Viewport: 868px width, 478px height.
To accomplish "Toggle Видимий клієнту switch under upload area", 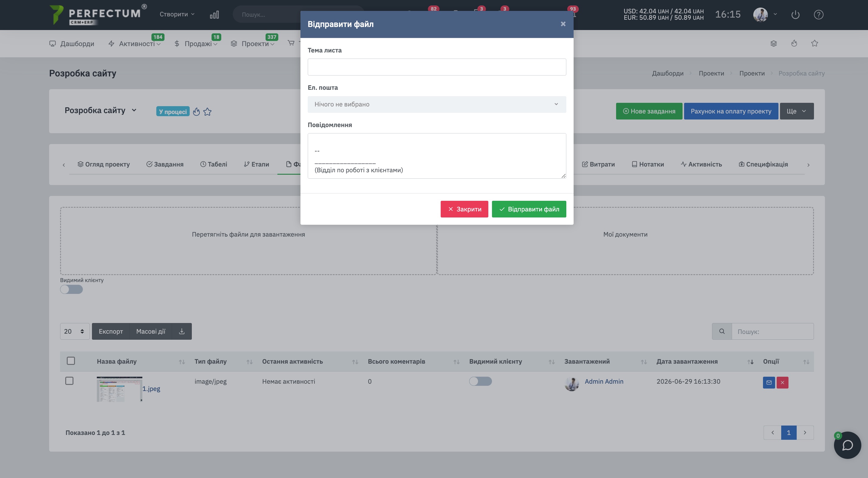I will point(71,289).
